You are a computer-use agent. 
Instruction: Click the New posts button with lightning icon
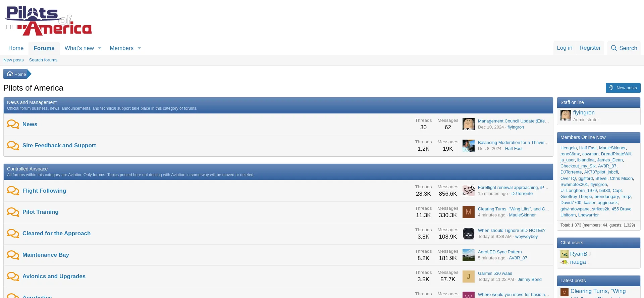[x=623, y=88]
